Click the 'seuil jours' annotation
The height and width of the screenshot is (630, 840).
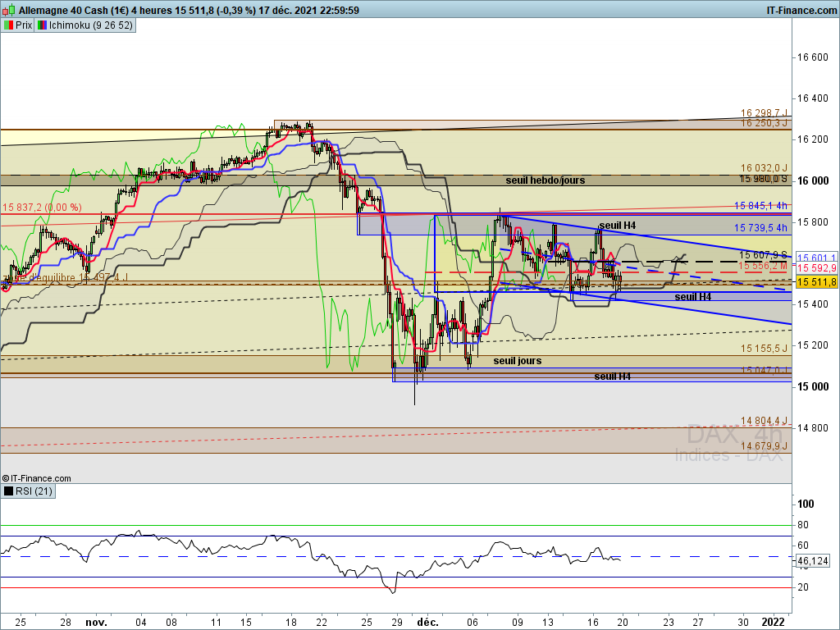point(517,361)
